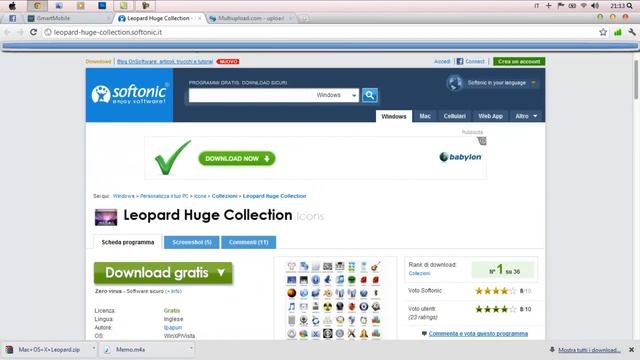
Task: Click the DOWNLOAD NOW ad button
Action: click(x=237, y=158)
